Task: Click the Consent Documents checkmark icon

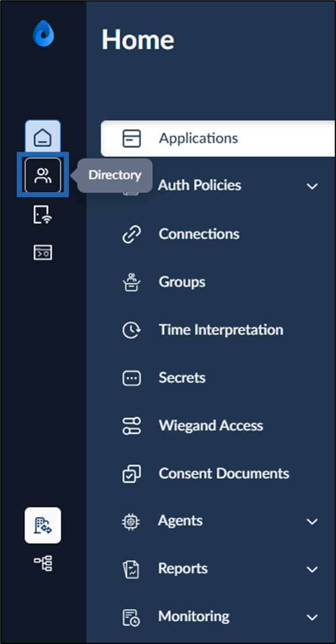Action: [132, 473]
